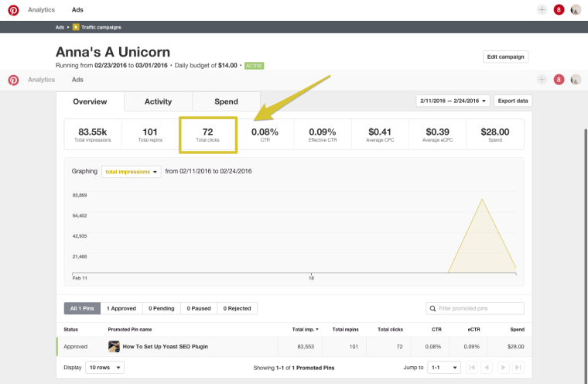Viewport: 588px width, 384px height.
Task: Go to the next page of results
Action: (503, 368)
